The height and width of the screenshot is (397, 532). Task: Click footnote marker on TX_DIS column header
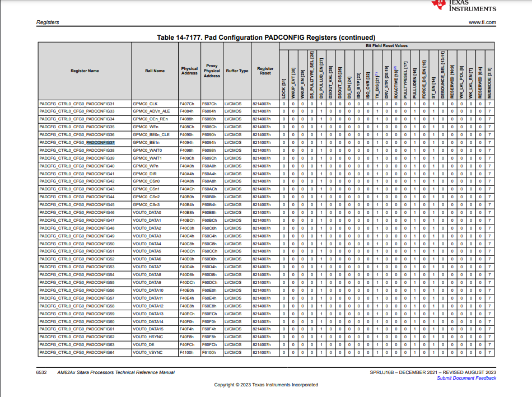click(376, 73)
